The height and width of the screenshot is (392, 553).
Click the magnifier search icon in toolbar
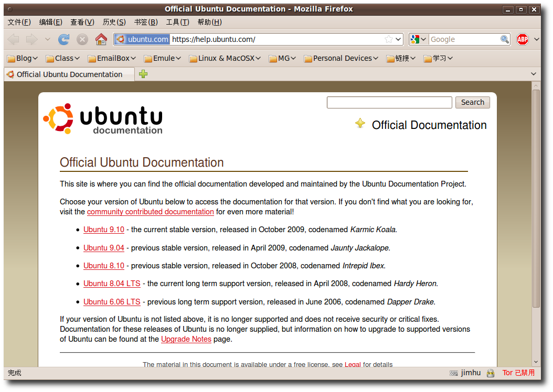click(x=505, y=39)
